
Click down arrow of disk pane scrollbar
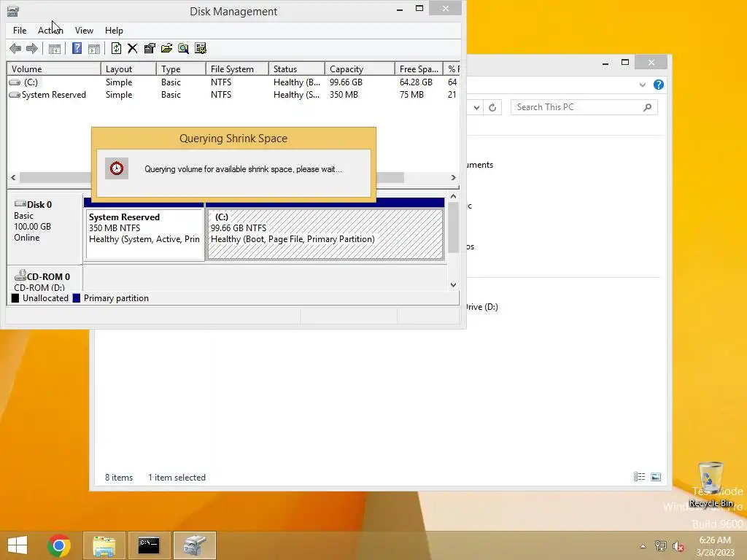454,285
